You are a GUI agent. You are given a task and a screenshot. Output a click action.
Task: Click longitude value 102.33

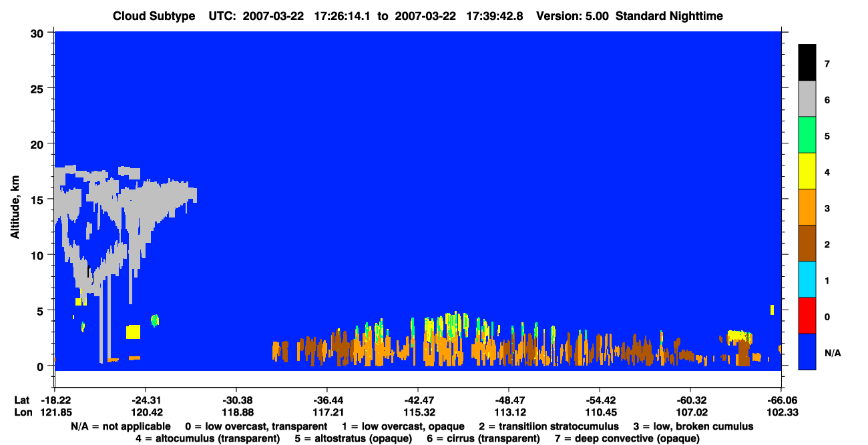click(x=781, y=412)
